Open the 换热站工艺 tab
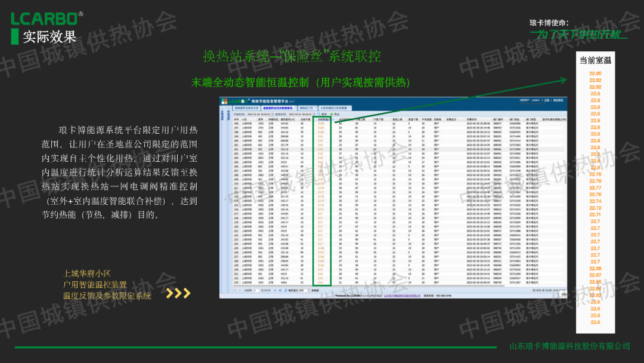 [306, 108]
